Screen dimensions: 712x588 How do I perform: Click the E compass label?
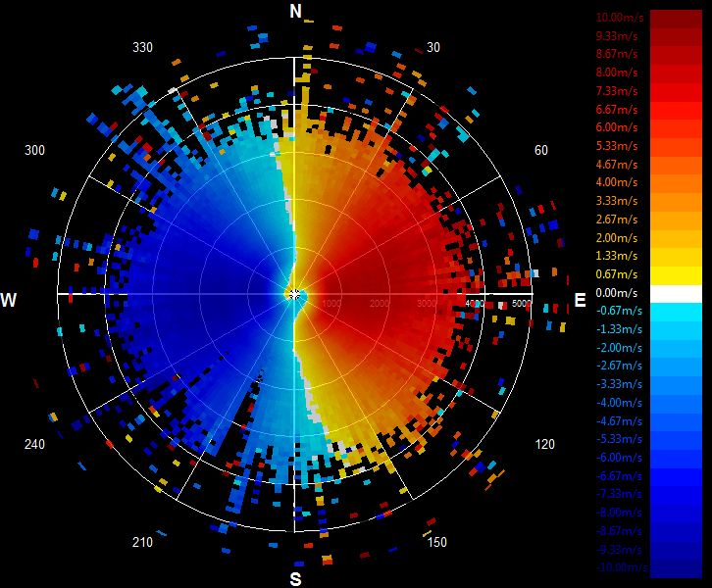point(580,300)
